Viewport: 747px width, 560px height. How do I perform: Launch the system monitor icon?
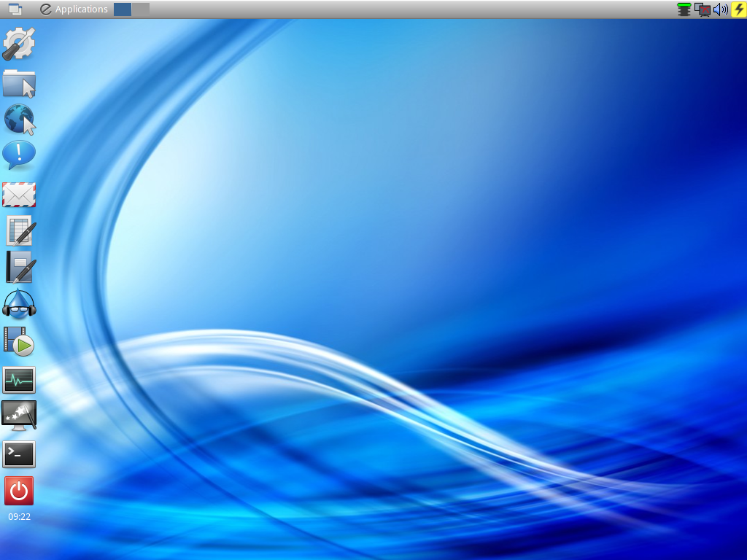19,379
